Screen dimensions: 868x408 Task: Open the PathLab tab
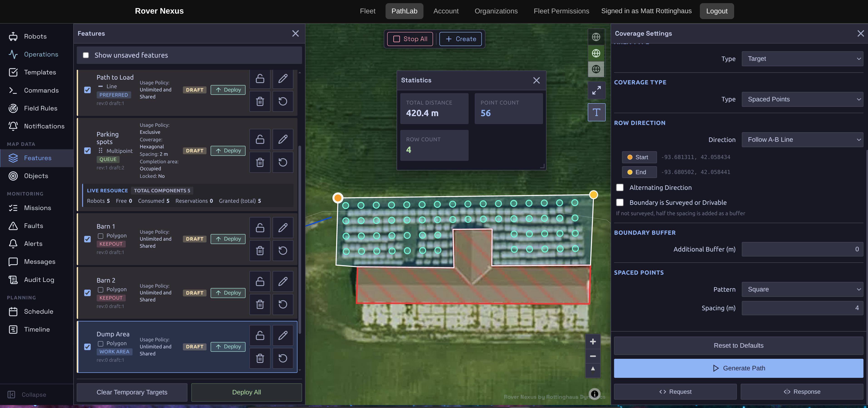point(404,11)
